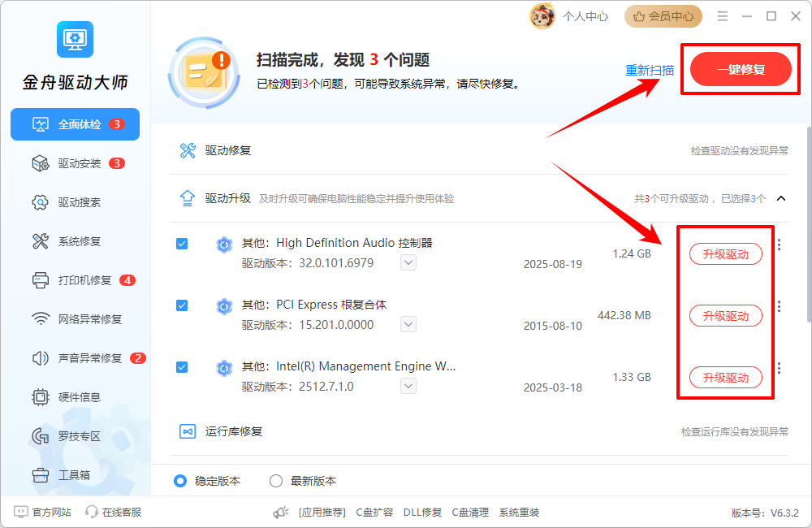Image resolution: width=812 pixels, height=528 pixels.
Task: Open more options for High Definition Audio
Action: coord(780,245)
